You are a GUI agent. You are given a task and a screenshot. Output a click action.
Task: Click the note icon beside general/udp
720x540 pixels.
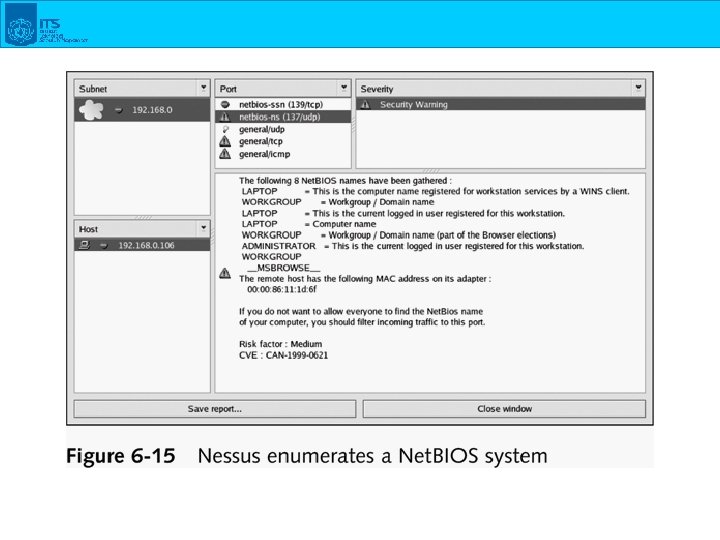[x=225, y=129]
